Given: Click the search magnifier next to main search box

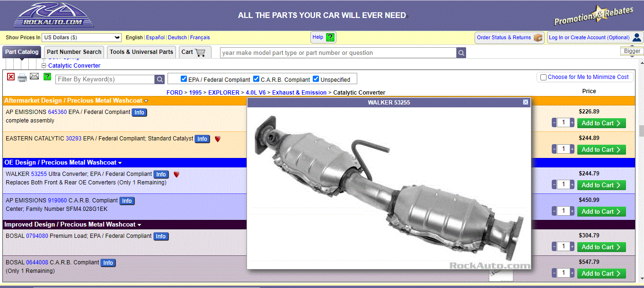Looking at the screenshot, I should pyautogui.click(x=461, y=53).
